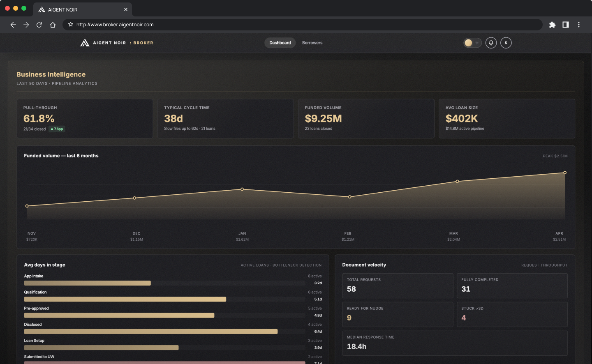Open the user profile avatar 'S'
This screenshot has height=364, width=592.
506,43
